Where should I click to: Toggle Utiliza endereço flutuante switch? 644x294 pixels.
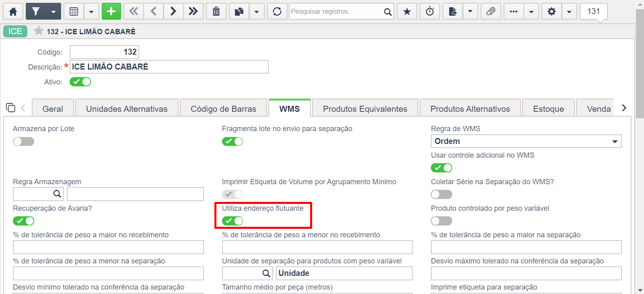coord(232,221)
